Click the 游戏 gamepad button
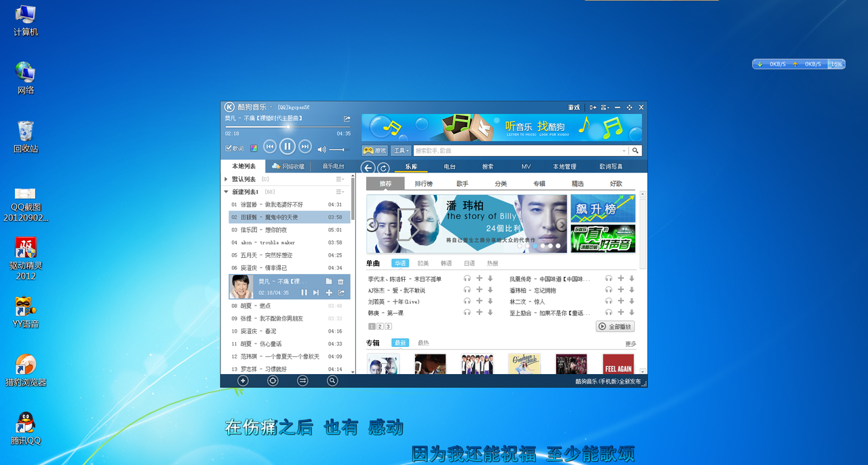The height and width of the screenshot is (465, 868). pos(374,151)
